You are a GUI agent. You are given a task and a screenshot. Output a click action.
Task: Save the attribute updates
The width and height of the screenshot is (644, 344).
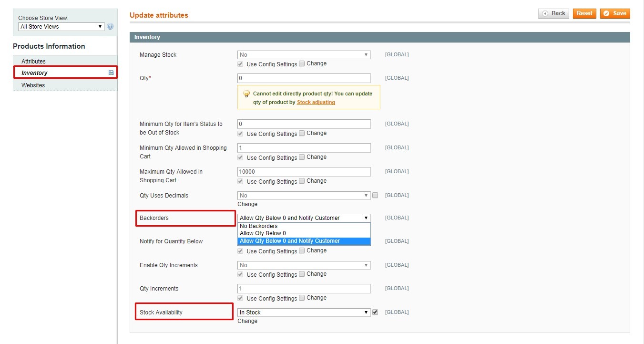(x=615, y=13)
